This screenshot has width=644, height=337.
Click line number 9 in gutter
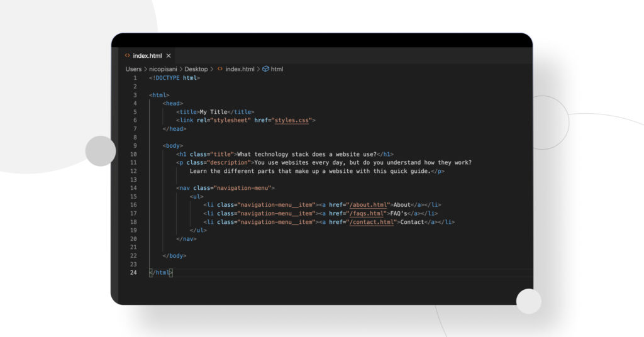click(135, 146)
